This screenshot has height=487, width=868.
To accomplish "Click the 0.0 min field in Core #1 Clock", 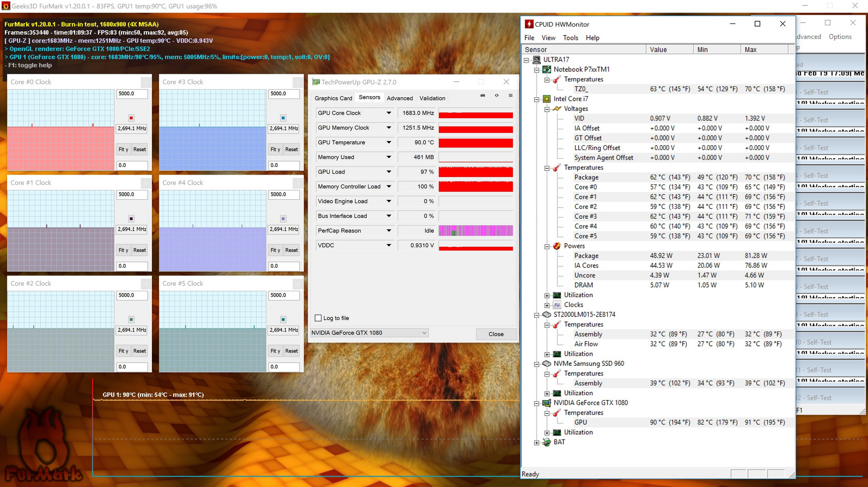I will [x=132, y=266].
